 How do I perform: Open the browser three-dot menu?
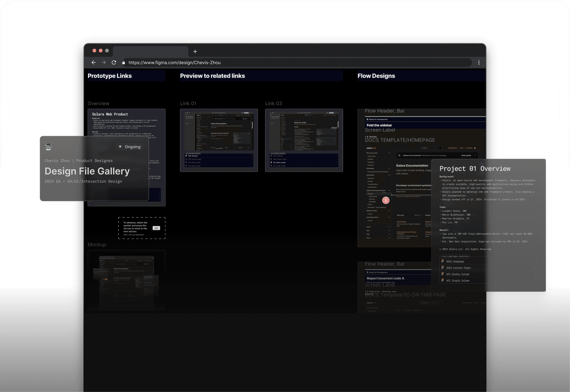click(479, 63)
